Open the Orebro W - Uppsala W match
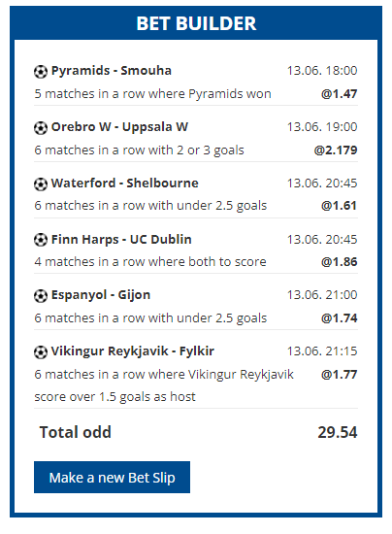 [119, 126]
